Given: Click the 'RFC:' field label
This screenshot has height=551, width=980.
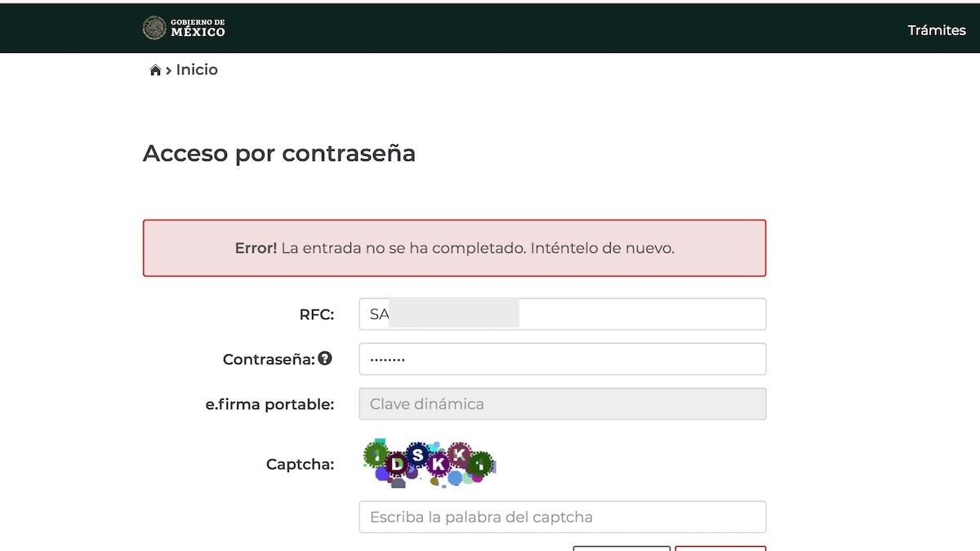Looking at the screenshot, I should click(x=316, y=315).
